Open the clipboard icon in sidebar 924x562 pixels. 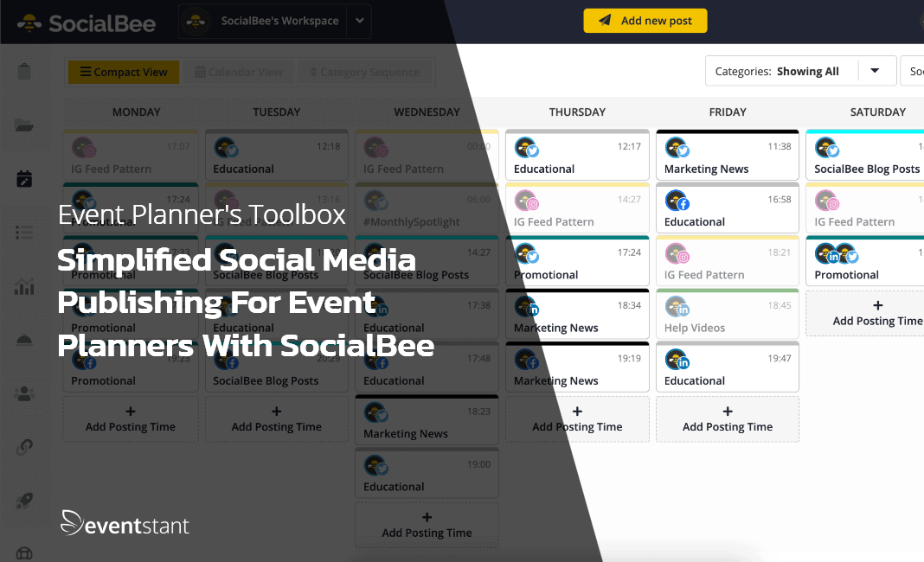pyautogui.click(x=24, y=72)
